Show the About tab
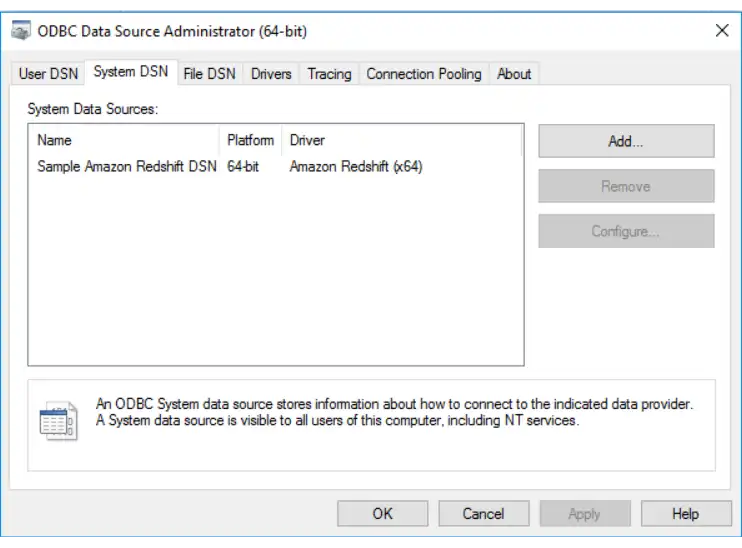Image resolution: width=742 pixels, height=548 pixels. point(514,74)
